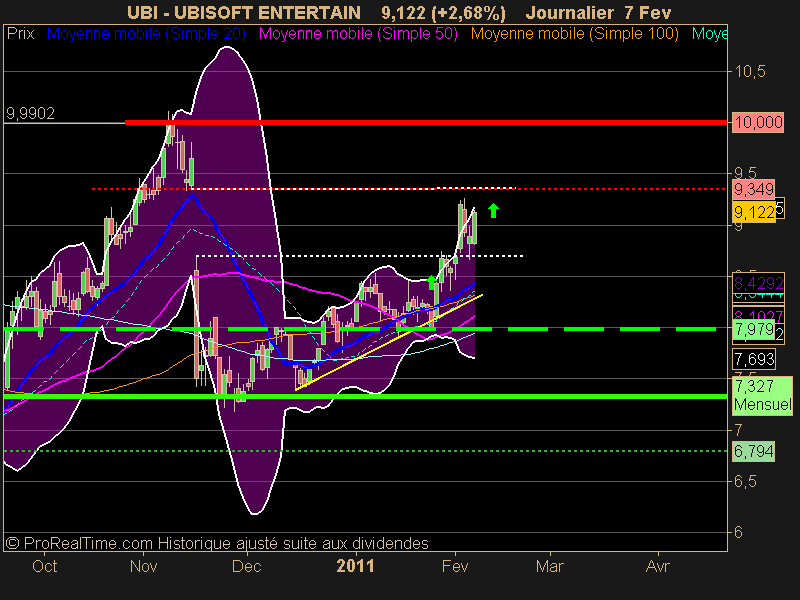Click the red 9,349 price tag
Viewport: 800px width, 600px height.
[754, 189]
